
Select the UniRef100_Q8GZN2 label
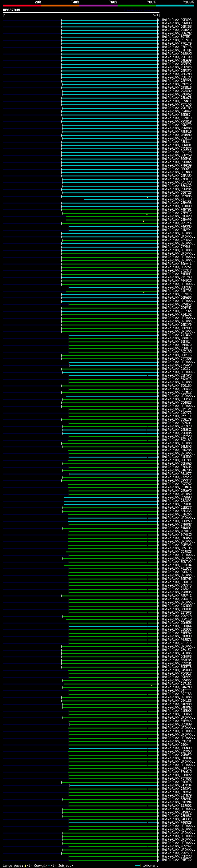pyautogui.click(x=177, y=33)
